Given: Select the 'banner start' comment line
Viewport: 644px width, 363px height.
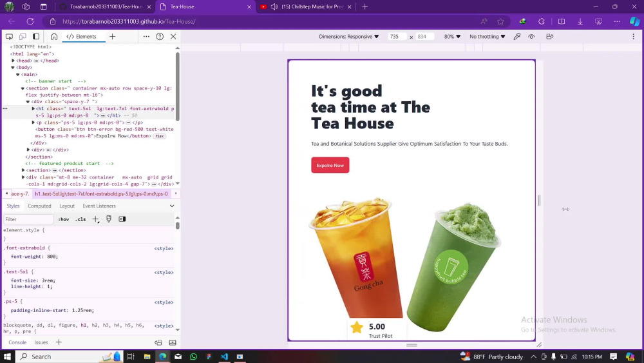Looking at the screenshot, I should [x=55, y=81].
